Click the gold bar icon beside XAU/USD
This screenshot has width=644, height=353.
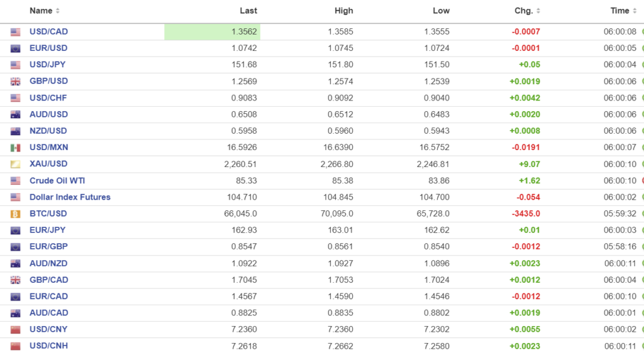click(x=16, y=164)
